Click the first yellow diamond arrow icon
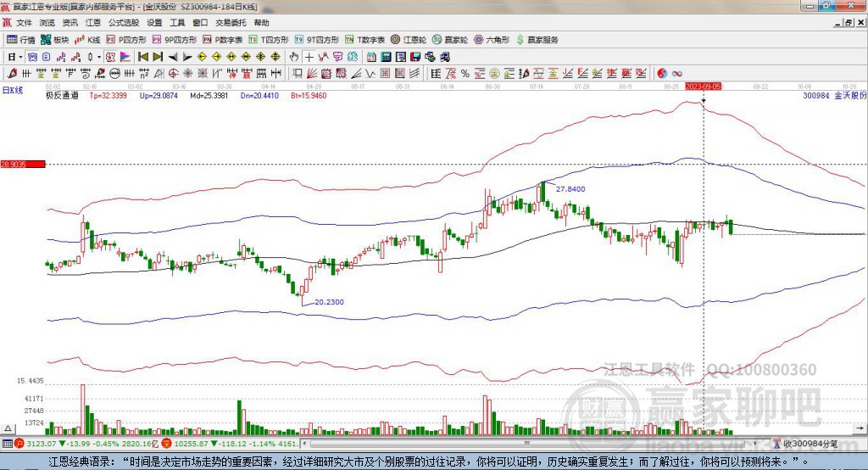 [x=202, y=57]
